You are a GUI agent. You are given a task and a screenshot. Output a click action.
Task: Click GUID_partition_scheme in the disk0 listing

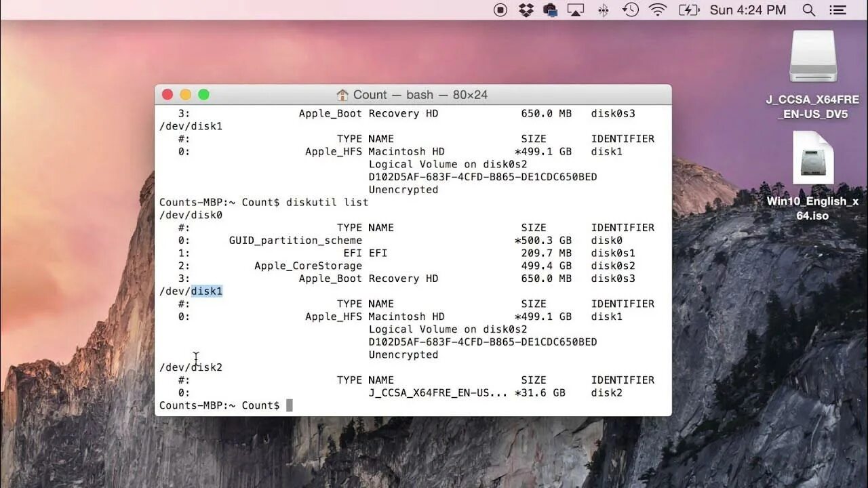[x=295, y=241]
